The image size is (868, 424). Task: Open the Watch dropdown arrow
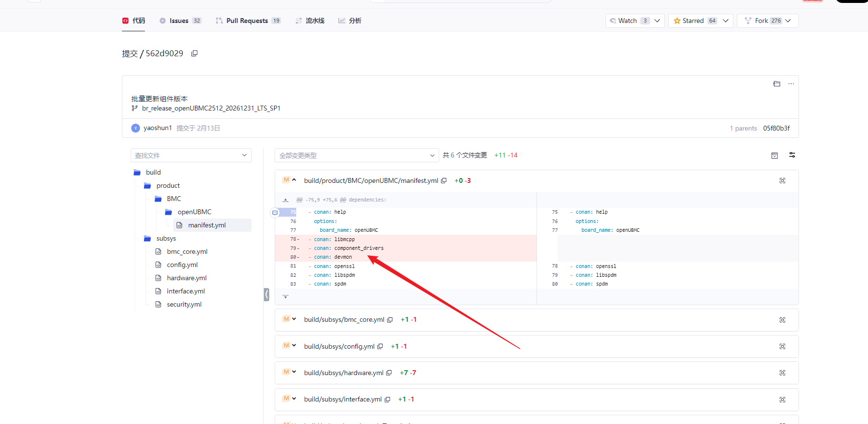[657, 21]
